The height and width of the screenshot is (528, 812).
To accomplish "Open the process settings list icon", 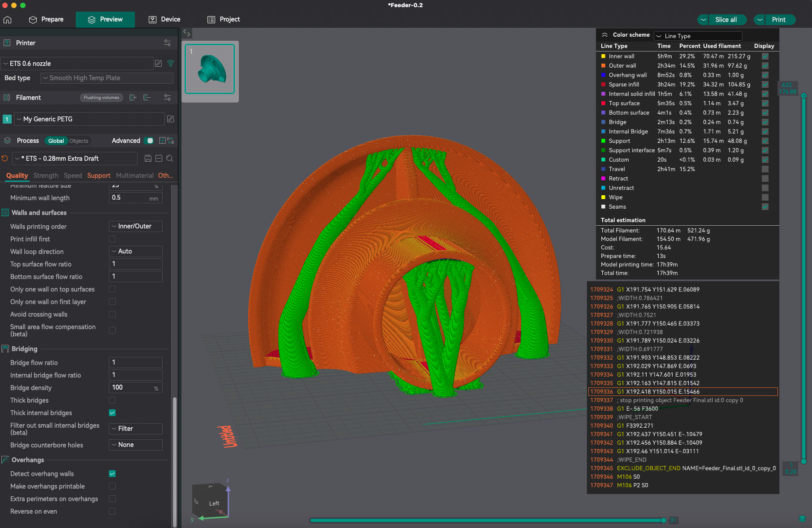I will pyautogui.click(x=162, y=141).
